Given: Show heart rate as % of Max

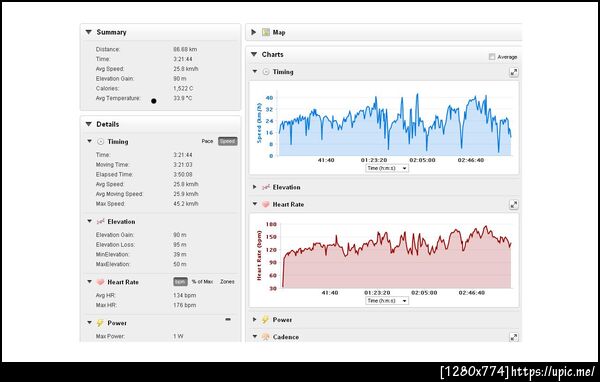Looking at the screenshot, I should [202, 282].
